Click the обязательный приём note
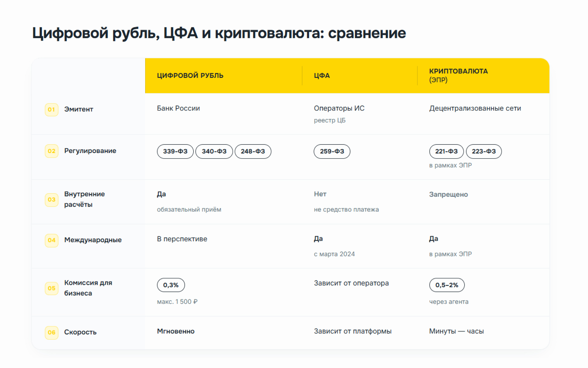 189,210
